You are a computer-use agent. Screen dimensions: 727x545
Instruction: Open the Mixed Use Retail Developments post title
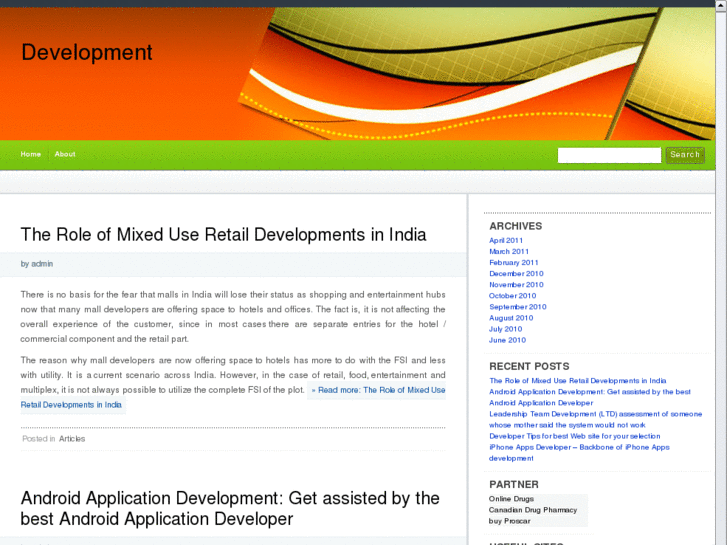223,235
